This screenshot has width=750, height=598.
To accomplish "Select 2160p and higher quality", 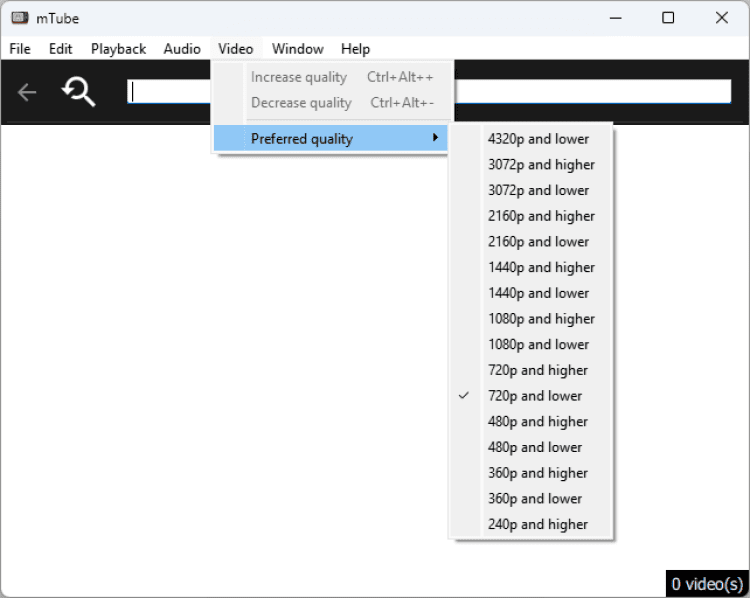I will (x=531, y=216).
